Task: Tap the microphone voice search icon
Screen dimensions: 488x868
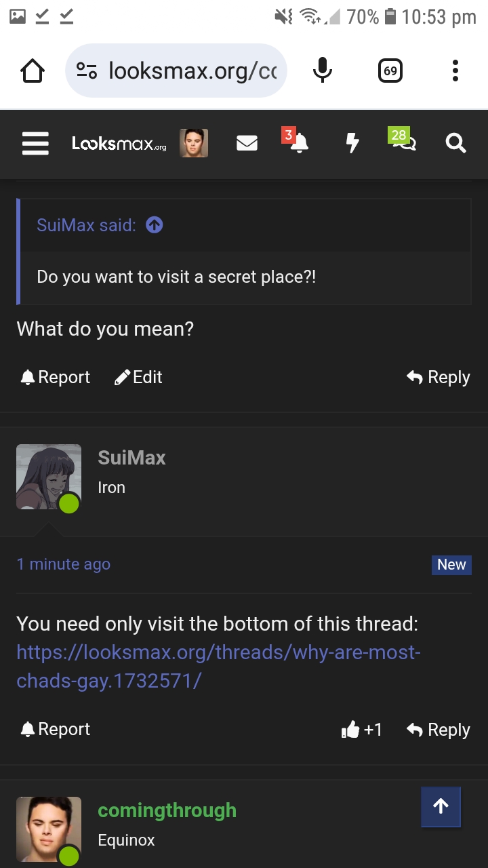Action: [322, 71]
